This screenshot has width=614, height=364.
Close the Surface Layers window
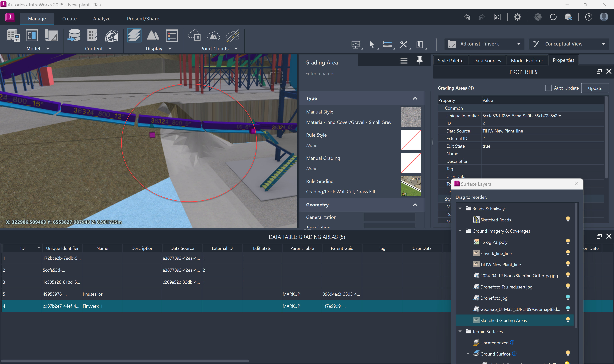coord(576,184)
